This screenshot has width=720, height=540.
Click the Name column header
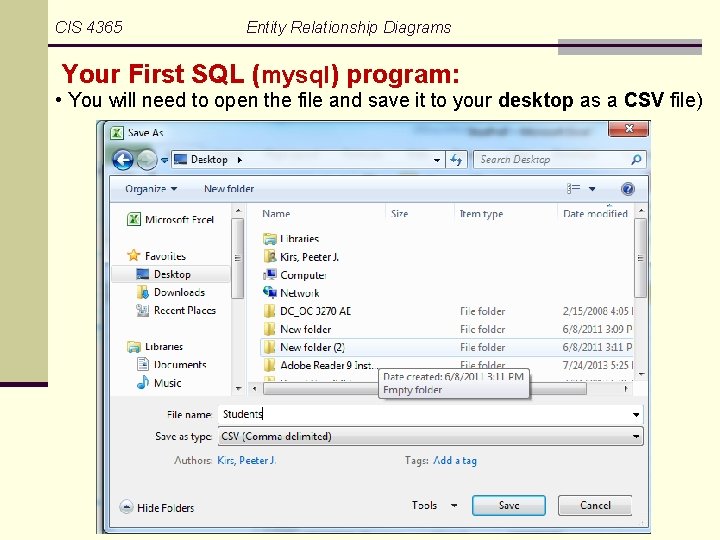276,214
